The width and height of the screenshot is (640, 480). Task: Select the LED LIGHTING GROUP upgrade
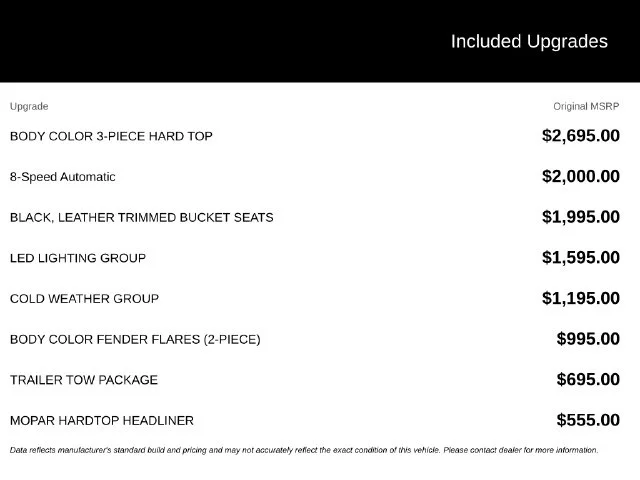click(78, 258)
